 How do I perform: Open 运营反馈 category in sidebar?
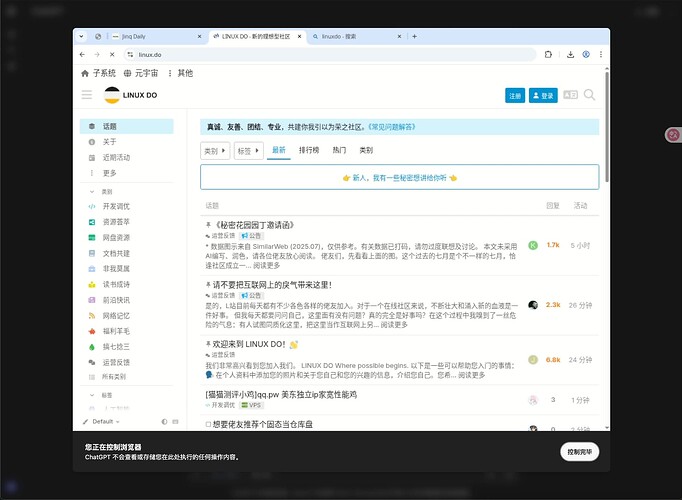tap(127, 362)
